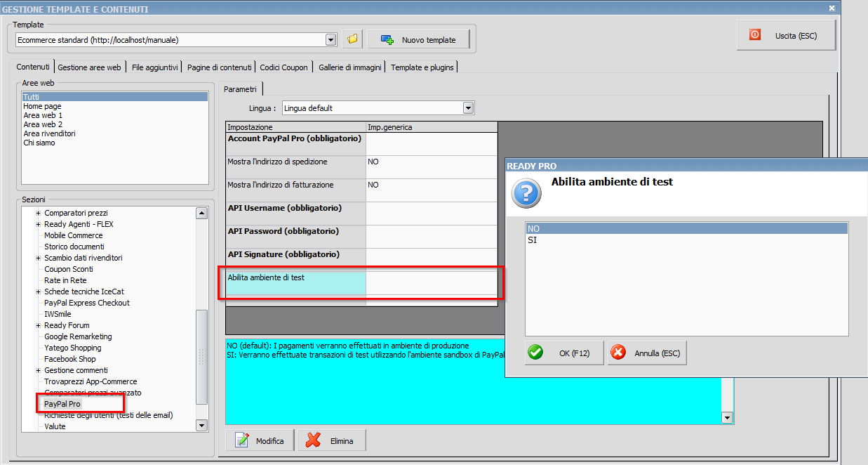Choose SI in the READY PRO dialog
This screenshot has width=868, height=465.
(x=686, y=240)
